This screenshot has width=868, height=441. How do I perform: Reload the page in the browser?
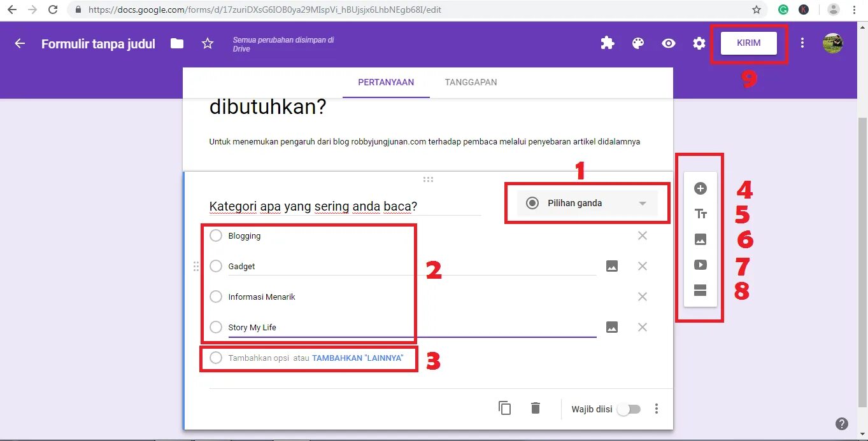53,10
